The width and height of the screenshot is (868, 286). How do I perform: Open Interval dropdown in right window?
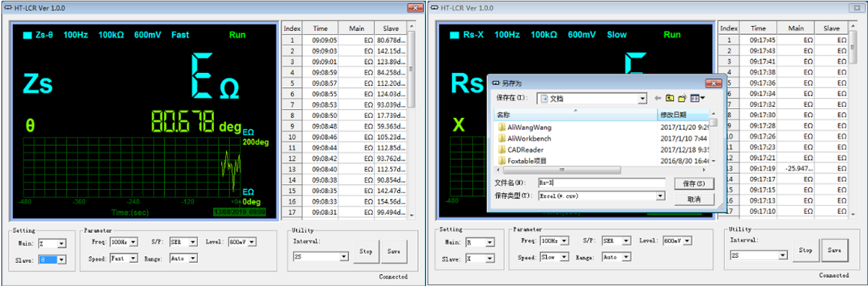tap(783, 255)
